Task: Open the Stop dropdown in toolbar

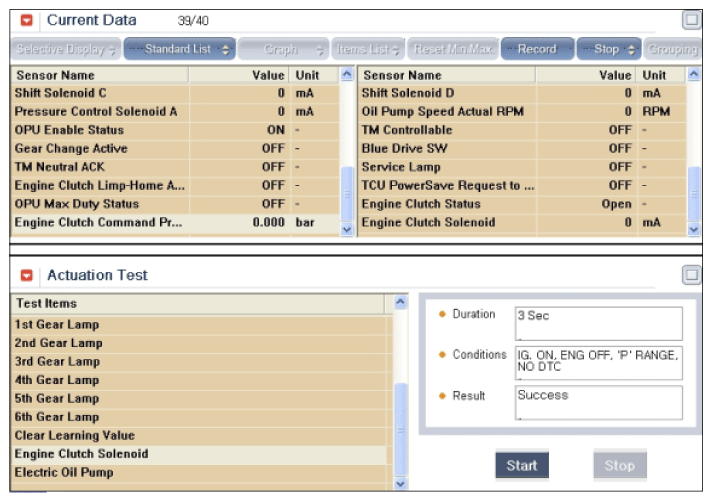Action: click(609, 49)
